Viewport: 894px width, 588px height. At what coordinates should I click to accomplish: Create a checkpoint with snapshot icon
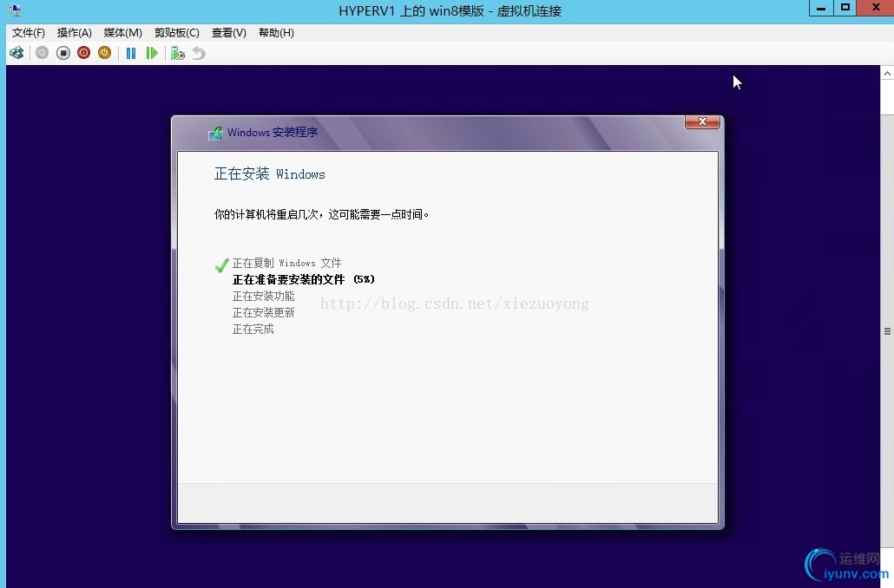tap(178, 53)
